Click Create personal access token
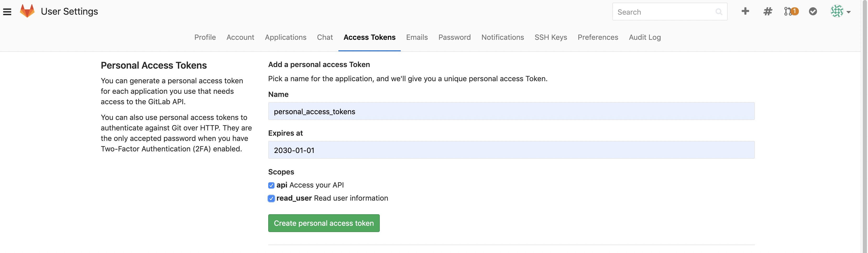The width and height of the screenshot is (868, 253). tap(323, 223)
